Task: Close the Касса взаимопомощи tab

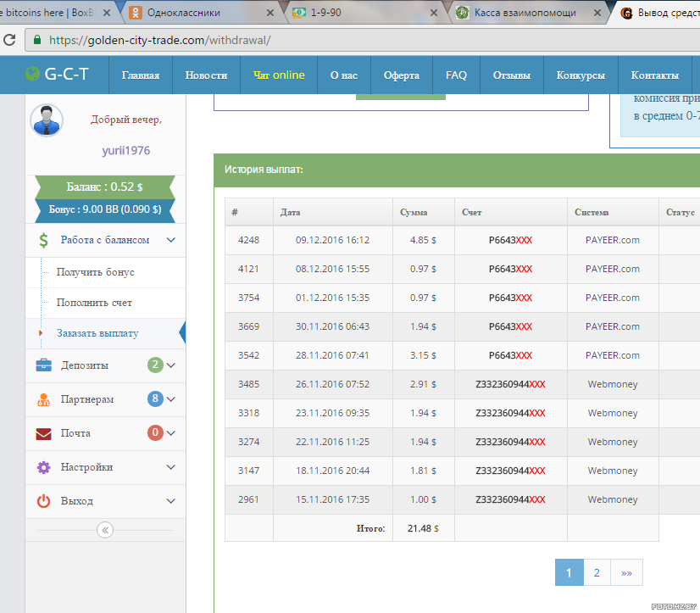Action: point(597,13)
